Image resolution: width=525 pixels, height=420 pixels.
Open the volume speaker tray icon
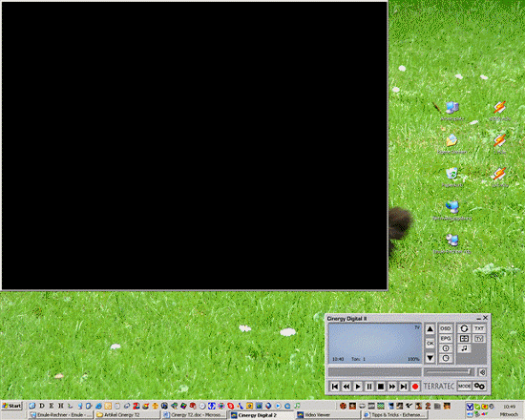tap(470, 414)
